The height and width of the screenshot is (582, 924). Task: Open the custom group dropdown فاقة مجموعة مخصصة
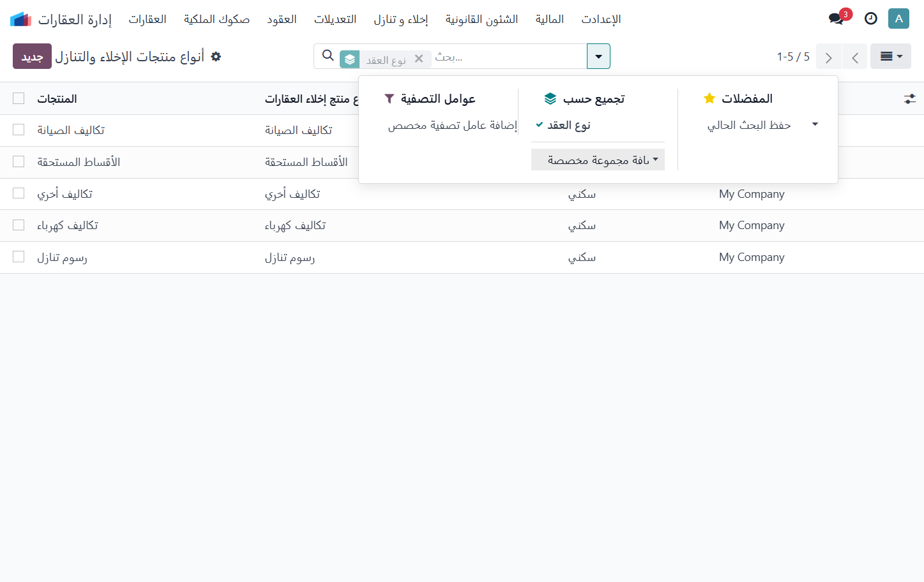point(598,160)
